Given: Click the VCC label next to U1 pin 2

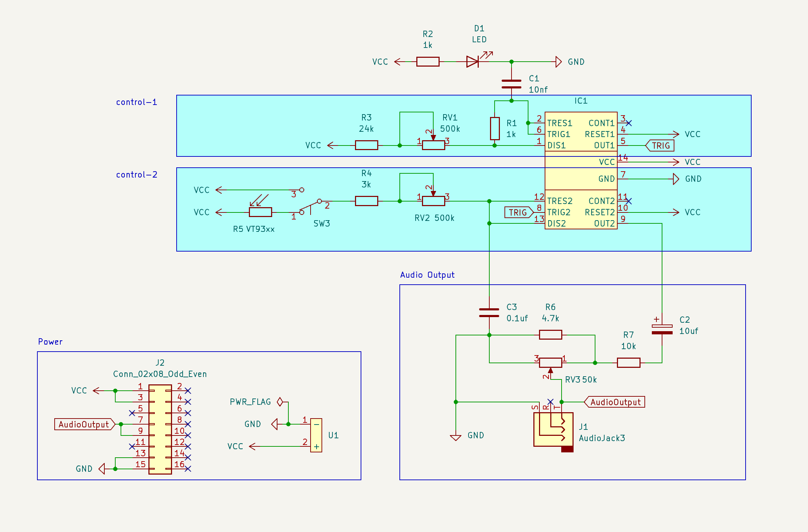Looking at the screenshot, I should [x=235, y=447].
